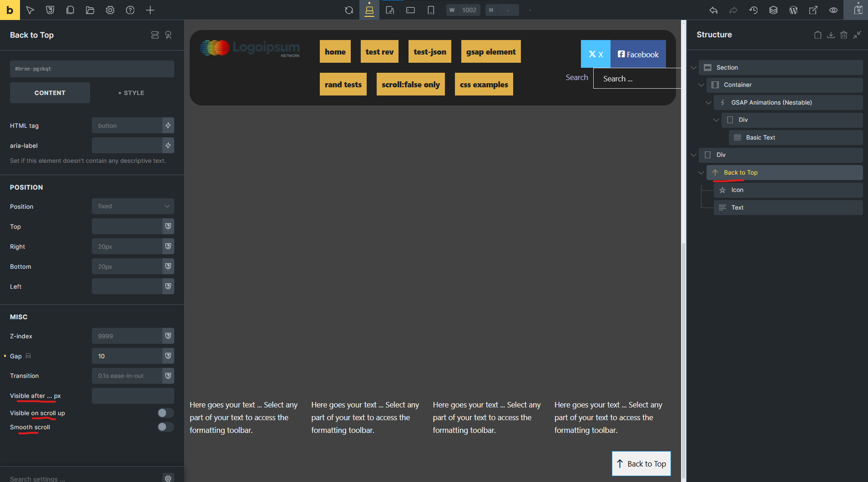
Task: Click the gsap element menu link
Action: (x=490, y=52)
